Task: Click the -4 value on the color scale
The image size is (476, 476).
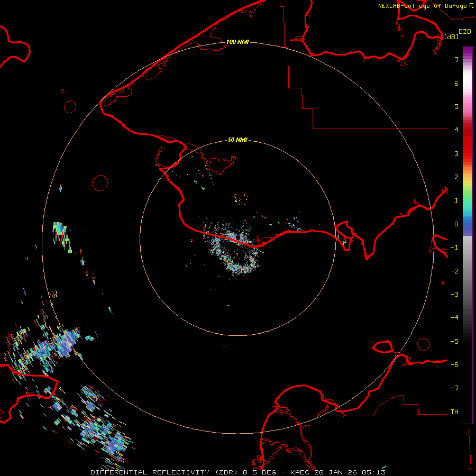Action: pos(454,318)
